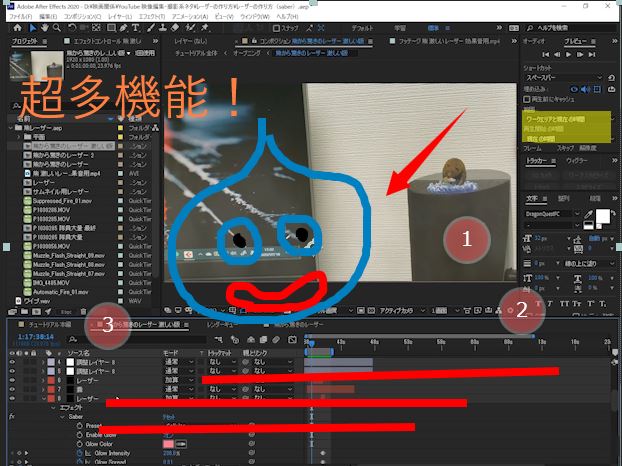Viewport: 622px width, 466px height.
Task: Select the Rotation tool
Action: (72, 28)
